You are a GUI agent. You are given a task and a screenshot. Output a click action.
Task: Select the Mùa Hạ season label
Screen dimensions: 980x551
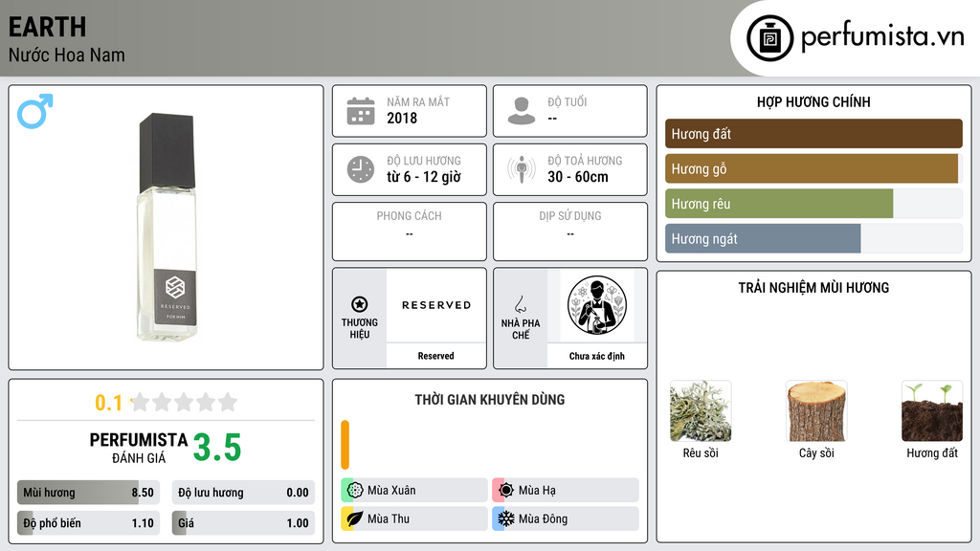pos(537,491)
